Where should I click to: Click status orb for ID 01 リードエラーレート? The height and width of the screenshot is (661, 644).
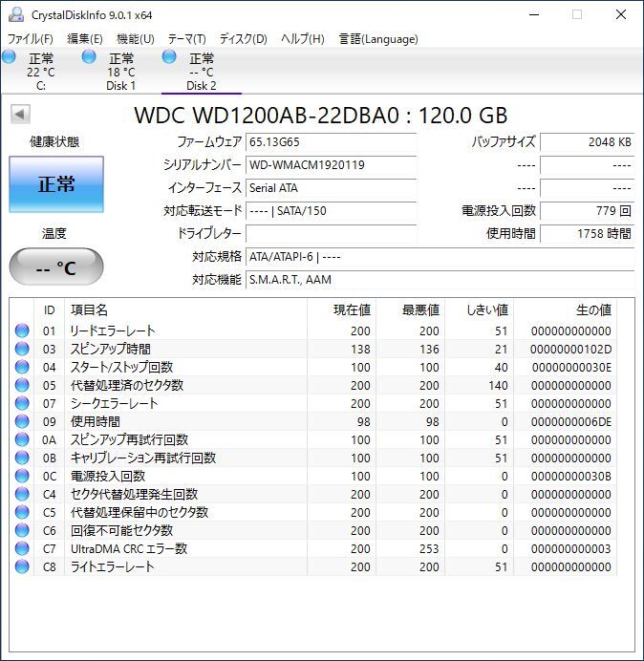click(x=22, y=330)
